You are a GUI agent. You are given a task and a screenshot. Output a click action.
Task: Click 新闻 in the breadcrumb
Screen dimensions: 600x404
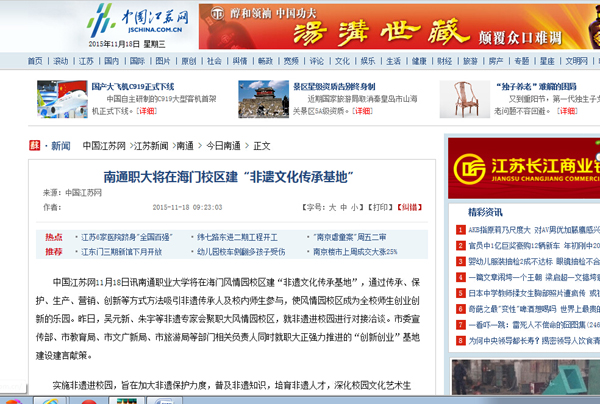pos(61,146)
